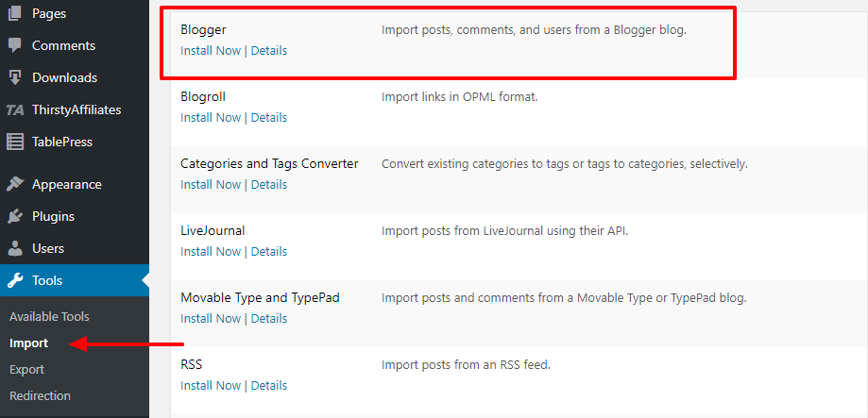The width and height of the screenshot is (868, 418).
Task: Click the ThirstyAffiliates TA icon
Action: [x=15, y=109]
